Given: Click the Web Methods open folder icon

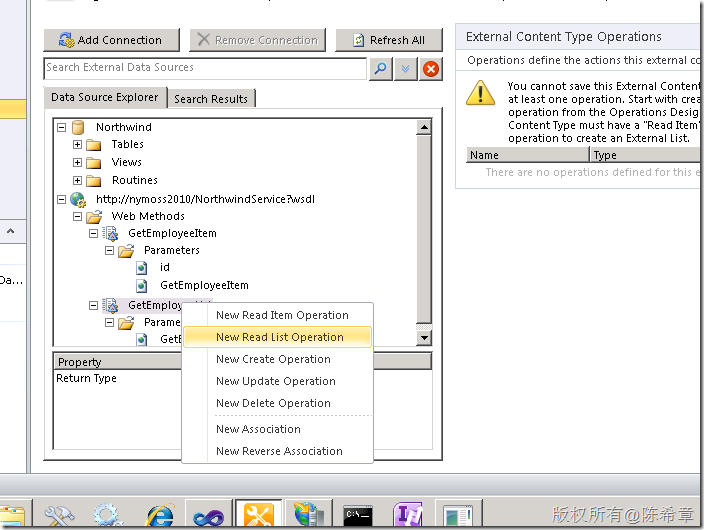Looking at the screenshot, I should [94, 217].
